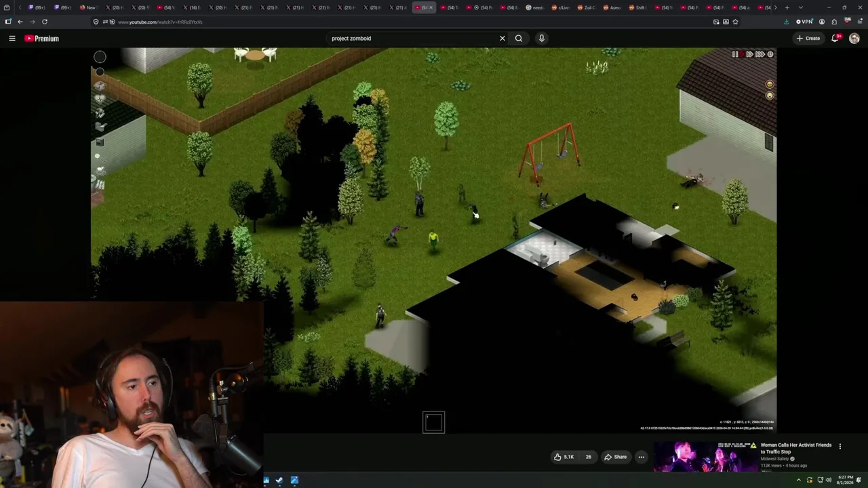Switch to the 'Asmo' tab
868x488 pixels.
[612, 7]
